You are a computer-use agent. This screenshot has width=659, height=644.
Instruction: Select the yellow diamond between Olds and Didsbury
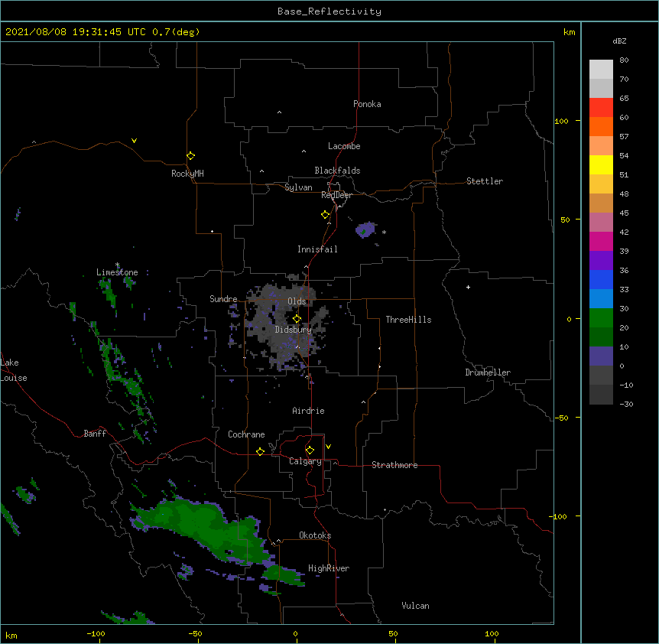click(297, 319)
